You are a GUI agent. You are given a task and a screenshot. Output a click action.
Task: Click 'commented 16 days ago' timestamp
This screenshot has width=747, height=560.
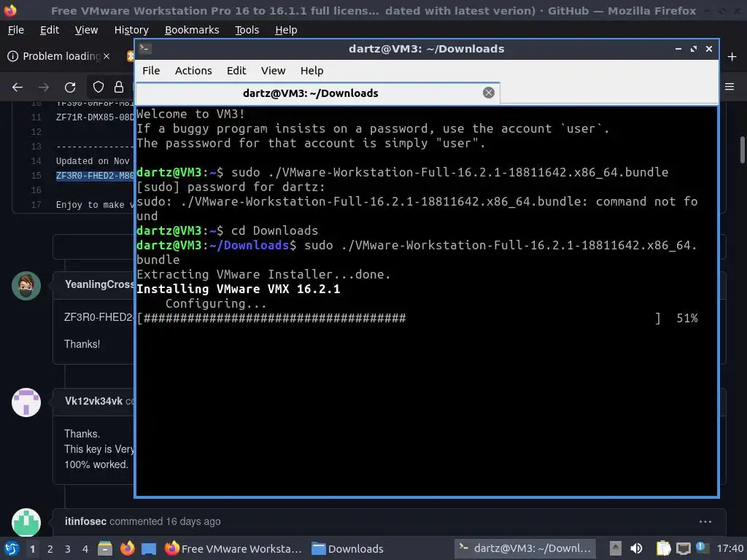point(165,521)
